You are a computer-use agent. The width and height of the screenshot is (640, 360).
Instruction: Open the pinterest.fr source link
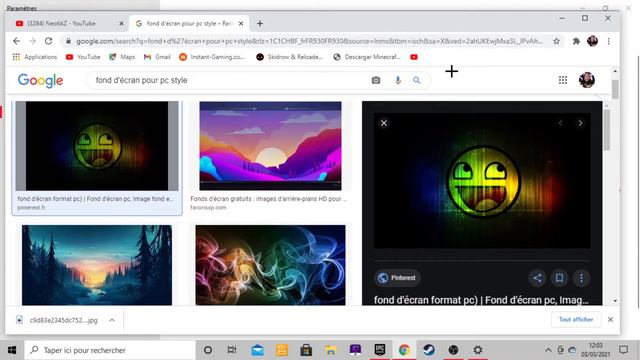31,207
